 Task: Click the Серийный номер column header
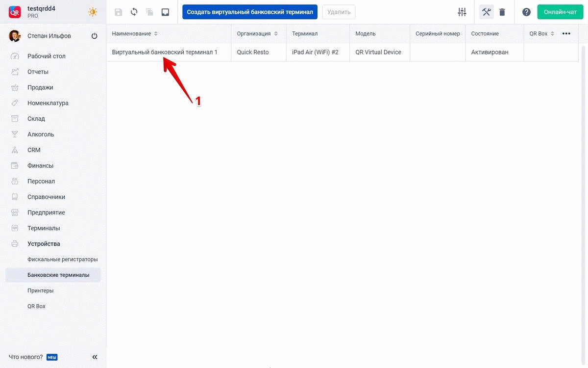pyautogui.click(x=438, y=34)
